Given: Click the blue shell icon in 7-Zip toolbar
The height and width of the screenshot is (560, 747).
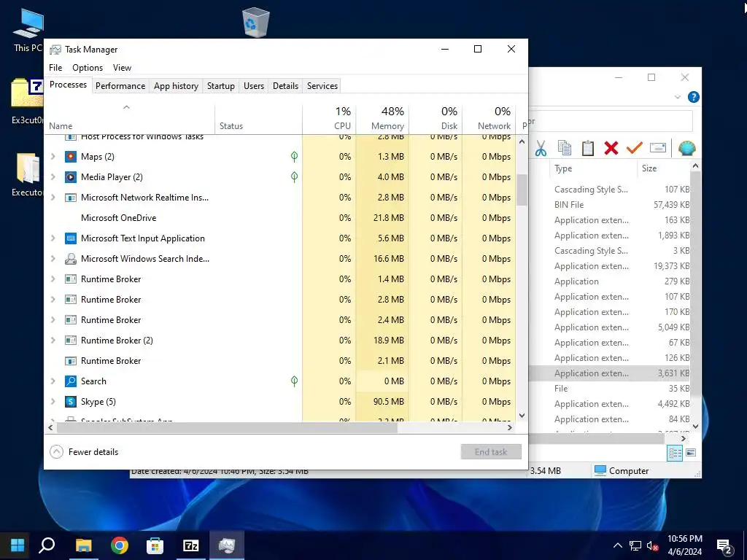Looking at the screenshot, I should point(687,148).
